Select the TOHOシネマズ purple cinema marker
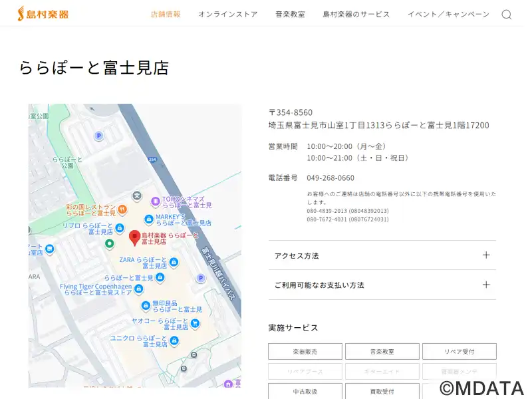Screen dimensions: 532x399 tap(156, 201)
